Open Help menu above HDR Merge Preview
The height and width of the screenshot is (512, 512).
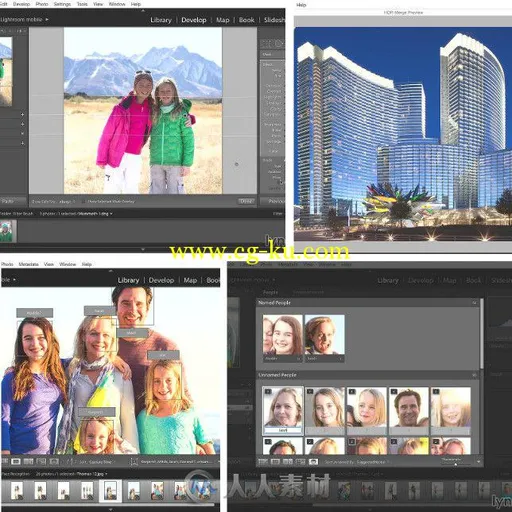point(301,5)
